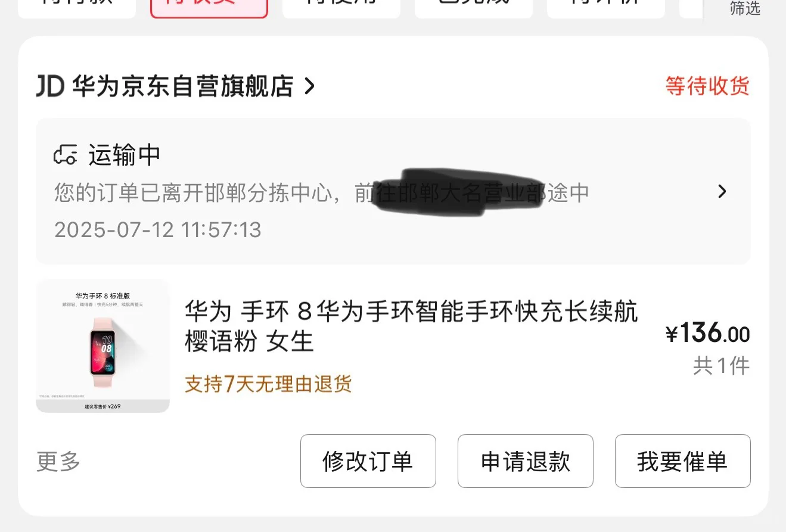The image size is (786, 532).
Task: Tap the 运输中 shipping status heading
Action: tap(125, 155)
